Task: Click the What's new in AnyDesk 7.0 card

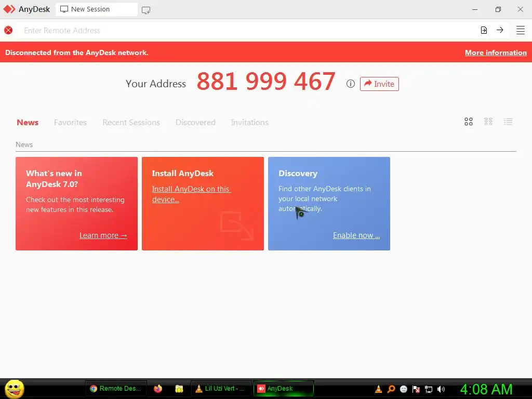Action: pos(77,204)
